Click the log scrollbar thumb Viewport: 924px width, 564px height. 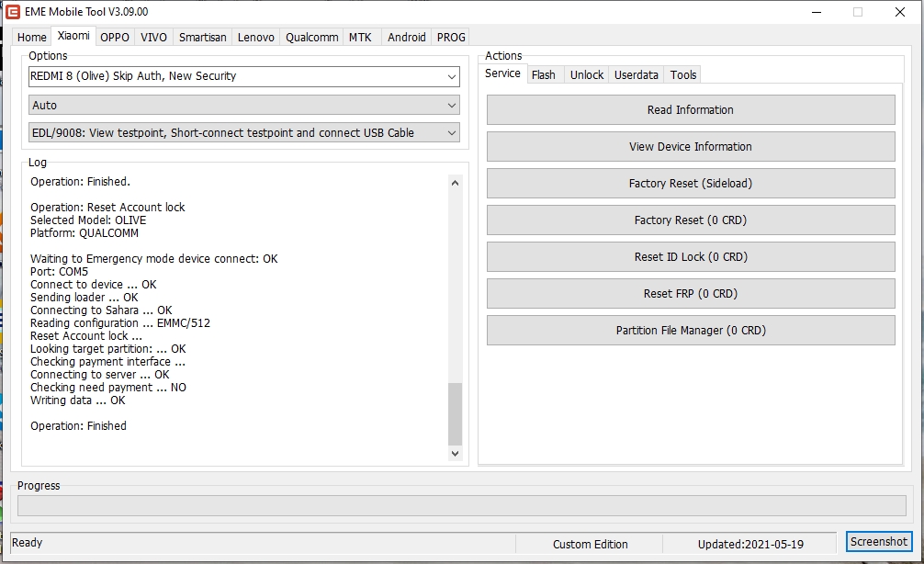pyautogui.click(x=455, y=413)
